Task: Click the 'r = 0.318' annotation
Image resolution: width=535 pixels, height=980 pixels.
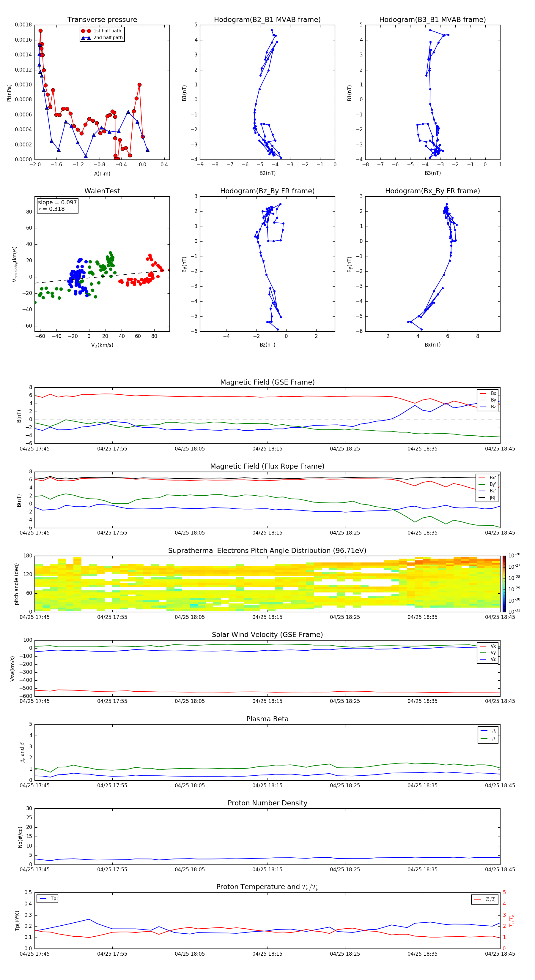Action: tap(51, 209)
